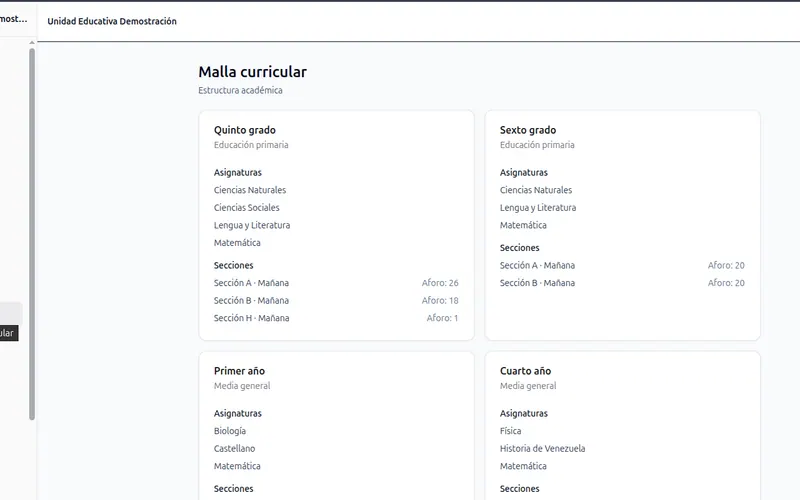Click Sección A · Mañana in Sexto grado
Image resolution: width=800 pixels, height=500 pixels.
pos(537,265)
